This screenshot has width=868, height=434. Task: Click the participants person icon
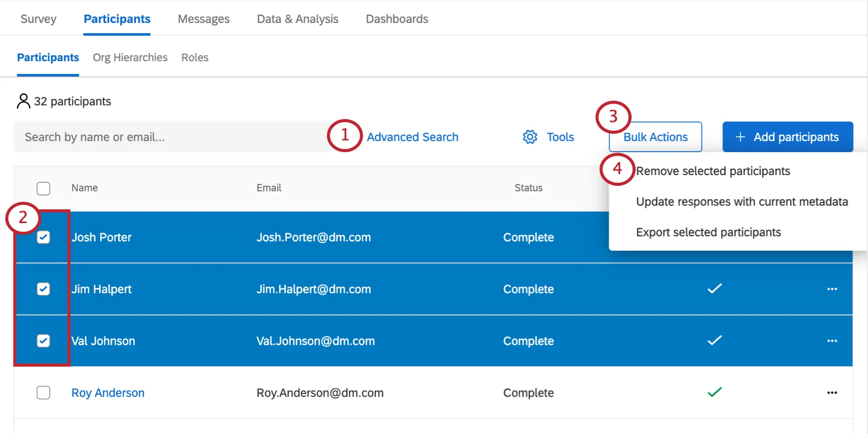tap(23, 101)
